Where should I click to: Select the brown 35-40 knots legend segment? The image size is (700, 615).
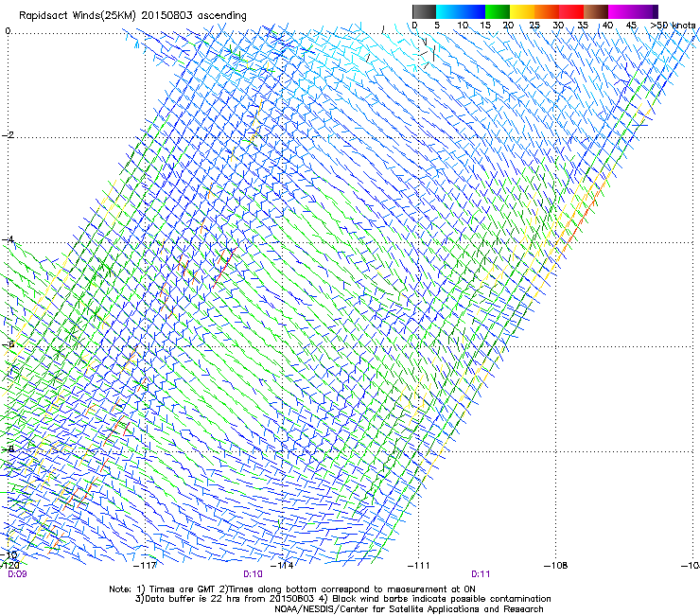click(x=596, y=11)
